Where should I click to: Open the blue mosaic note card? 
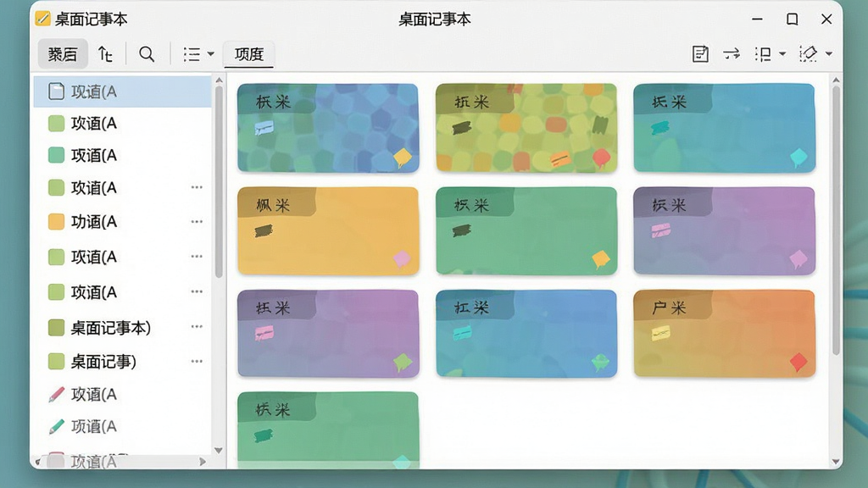(328, 128)
